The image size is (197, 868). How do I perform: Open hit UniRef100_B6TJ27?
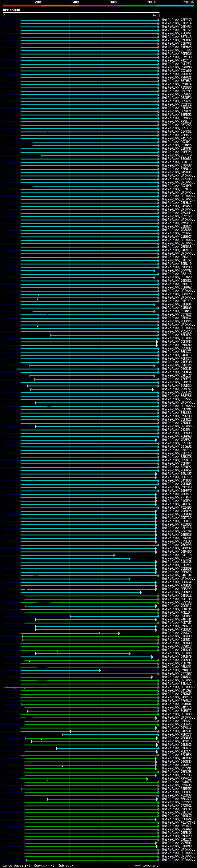[177, 50]
